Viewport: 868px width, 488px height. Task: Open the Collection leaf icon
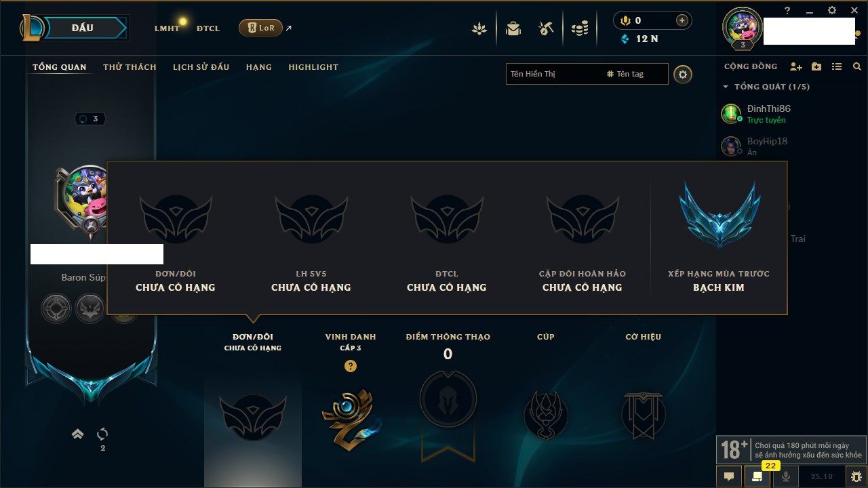pos(479,28)
